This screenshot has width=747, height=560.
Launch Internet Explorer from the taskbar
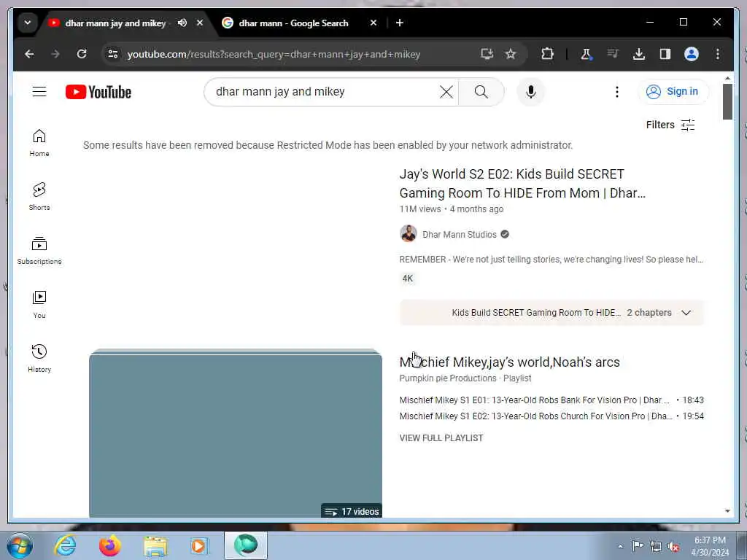pos(65,545)
